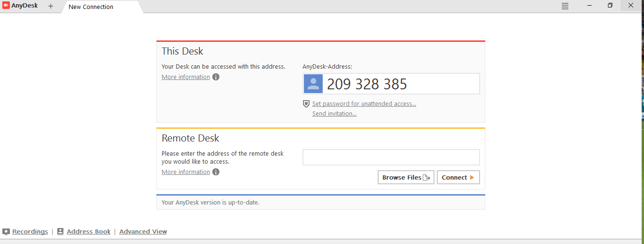Click the AnyDesk logo in title bar
Screen dimensions: 644x244
(6, 6)
